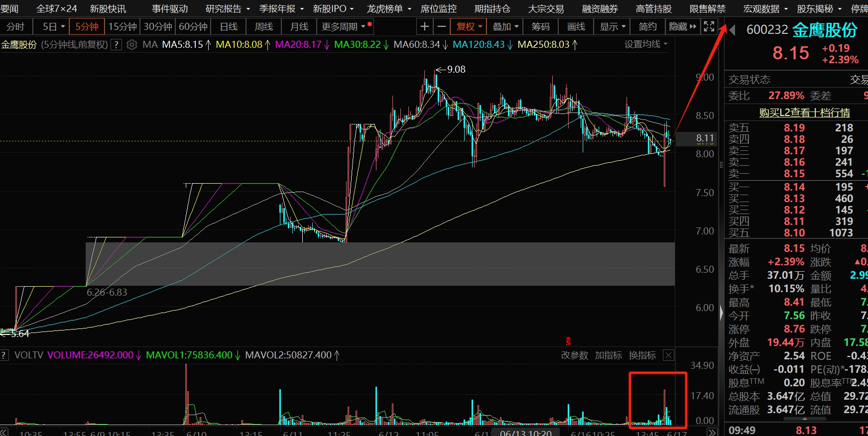Toggle MAVOL2 volume average line

pos(292,355)
